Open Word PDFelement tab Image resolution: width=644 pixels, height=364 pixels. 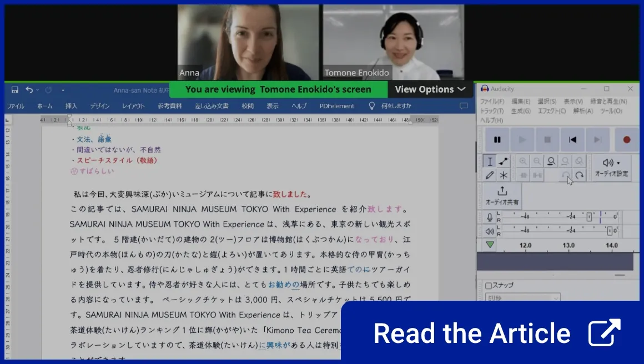pos(337,106)
